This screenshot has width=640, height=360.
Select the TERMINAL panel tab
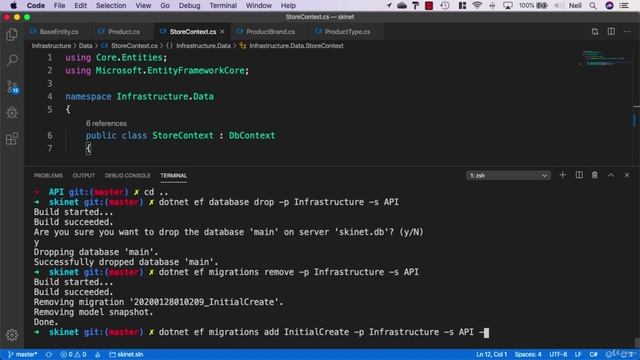point(173,176)
